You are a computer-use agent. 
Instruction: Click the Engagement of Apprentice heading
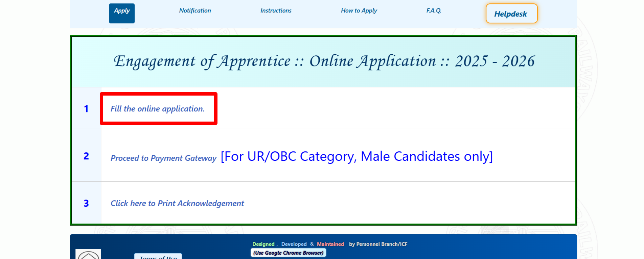tap(324, 61)
